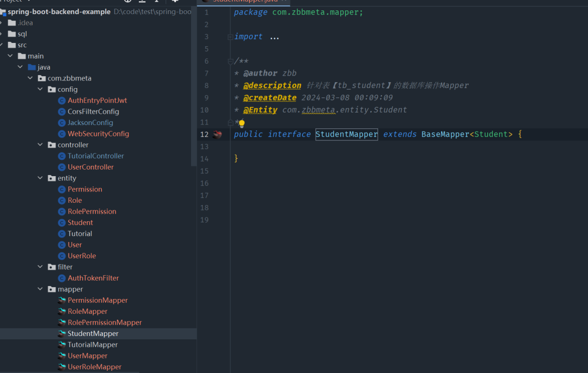Viewport: 588px width, 373px height.
Task: Click the @author Javadoc tag
Action: (x=260, y=73)
